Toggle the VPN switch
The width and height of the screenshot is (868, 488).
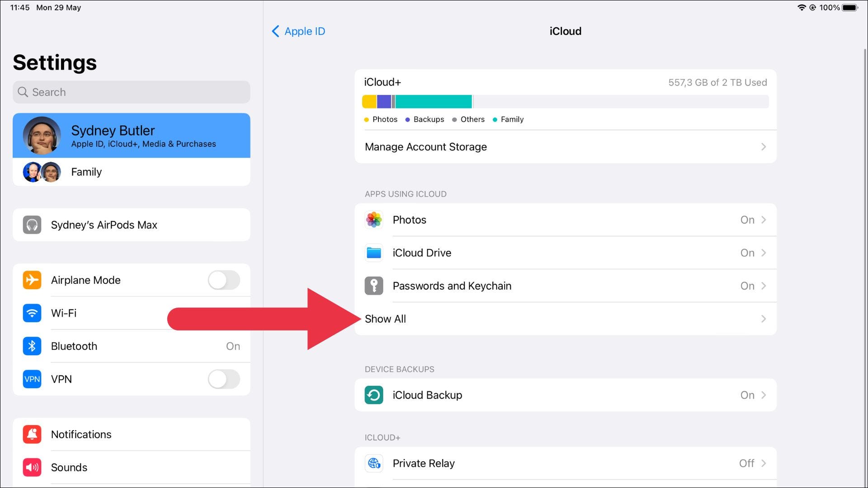(x=224, y=380)
